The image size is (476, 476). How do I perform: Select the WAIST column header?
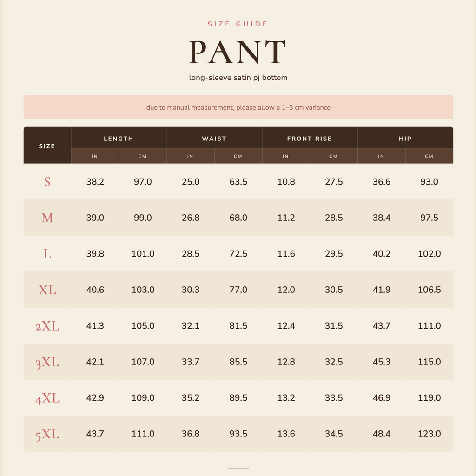point(214,139)
